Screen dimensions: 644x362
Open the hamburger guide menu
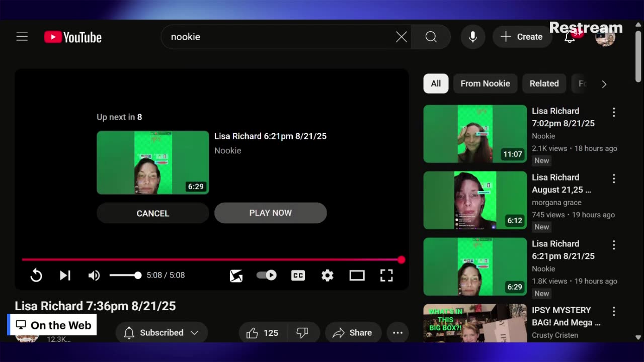22,37
